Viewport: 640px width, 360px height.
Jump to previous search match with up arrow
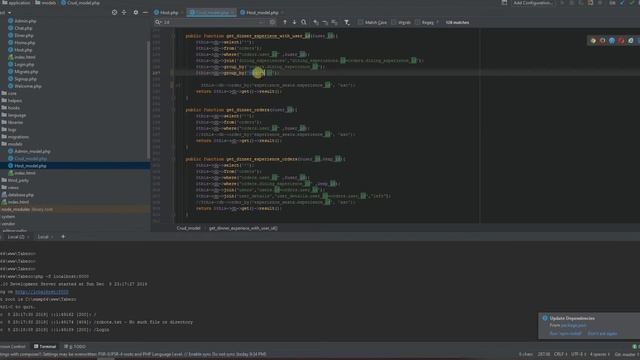click(285, 22)
